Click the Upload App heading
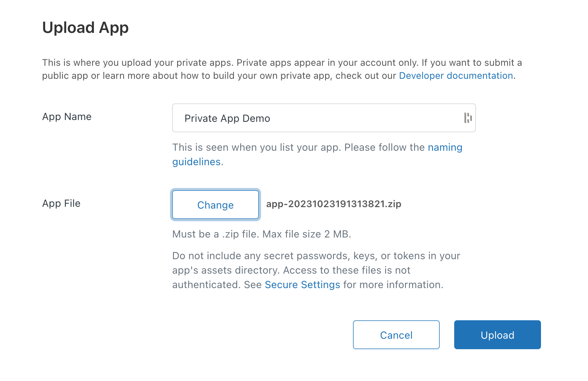588x381 pixels. (x=85, y=28)
